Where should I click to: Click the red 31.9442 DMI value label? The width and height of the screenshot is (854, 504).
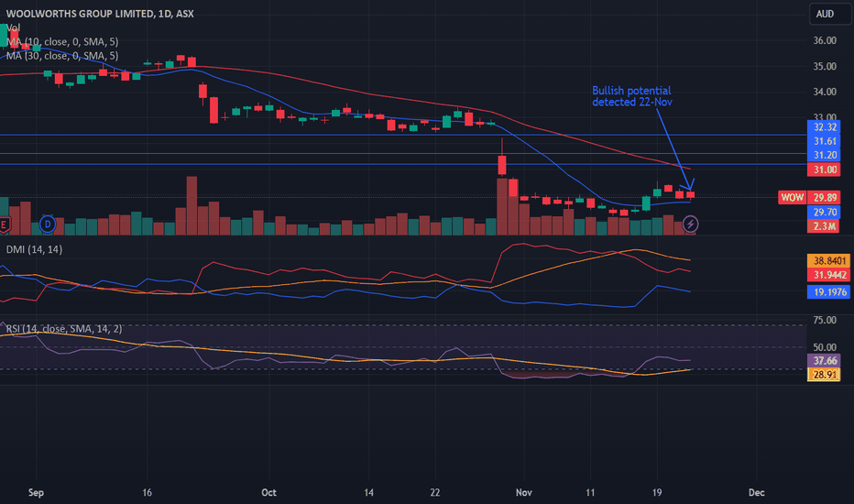tap(829, 275)
